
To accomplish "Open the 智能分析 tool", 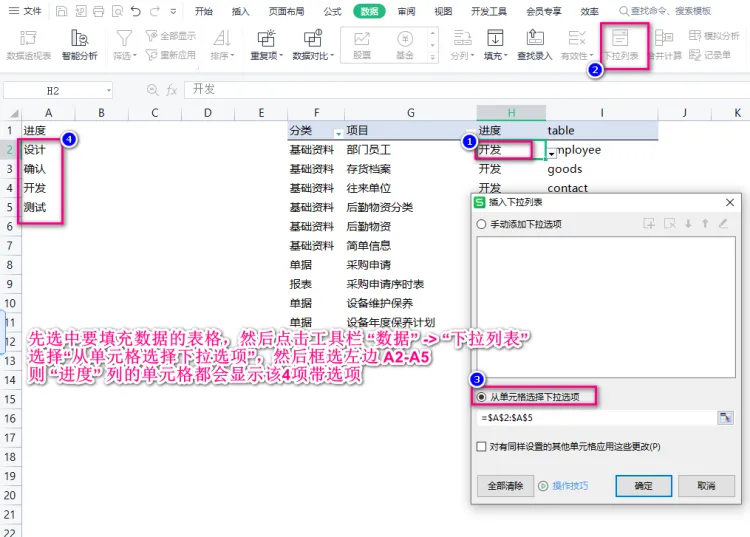I will 79,45.
